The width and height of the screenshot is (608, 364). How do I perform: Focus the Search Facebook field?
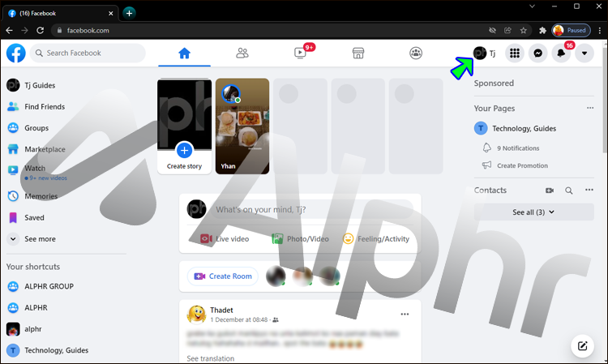click(x=88, y=54)
